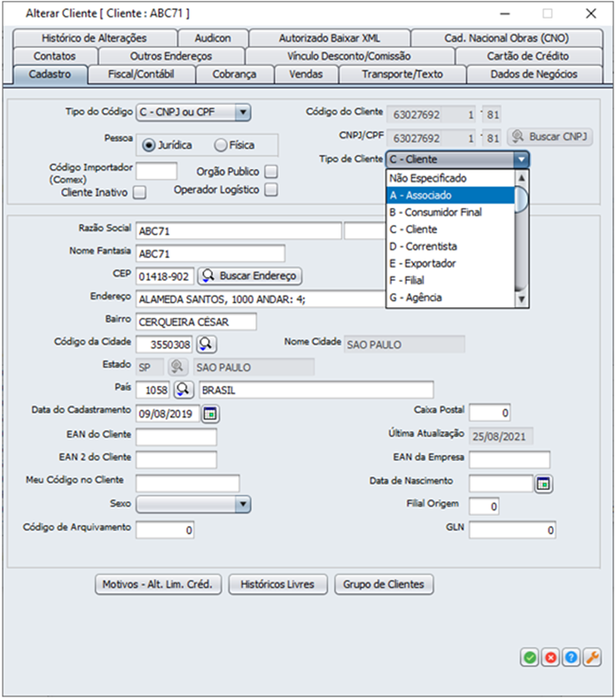
Task: Click the CEP input field
Action: [165, 276]
